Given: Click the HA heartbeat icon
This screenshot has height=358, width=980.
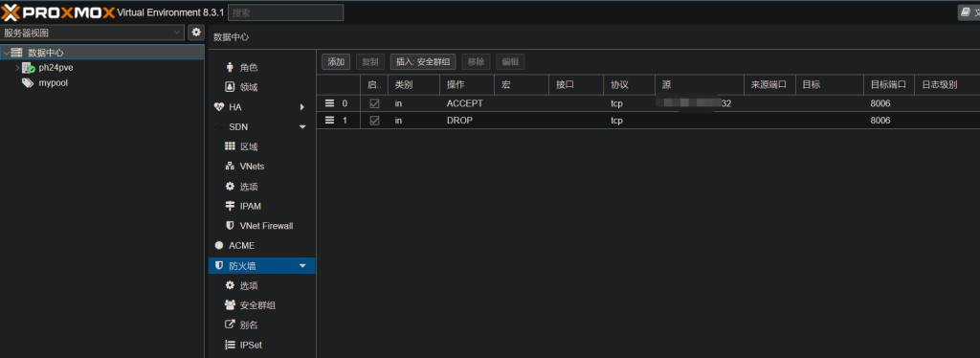Looking at the screenshot, I should pos(219,107).
